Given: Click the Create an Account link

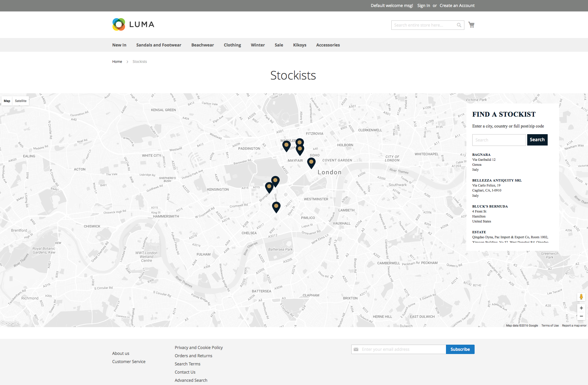Looking at the screenshot, I should [457, 6].
